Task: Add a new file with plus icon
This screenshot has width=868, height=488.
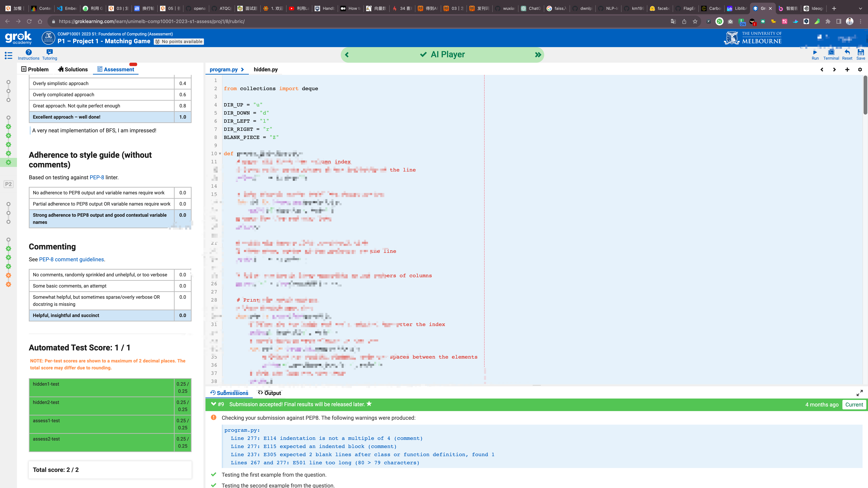Action: 847,70
